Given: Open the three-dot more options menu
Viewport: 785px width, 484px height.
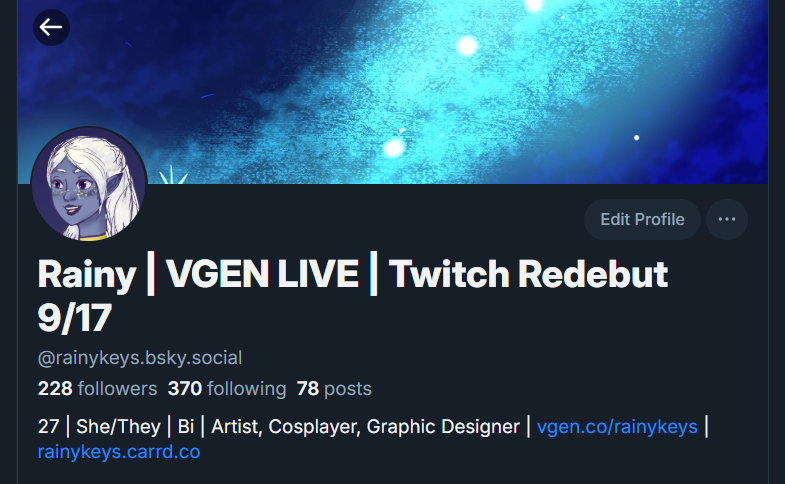Looking at the screenshot, I should (727, 219).
